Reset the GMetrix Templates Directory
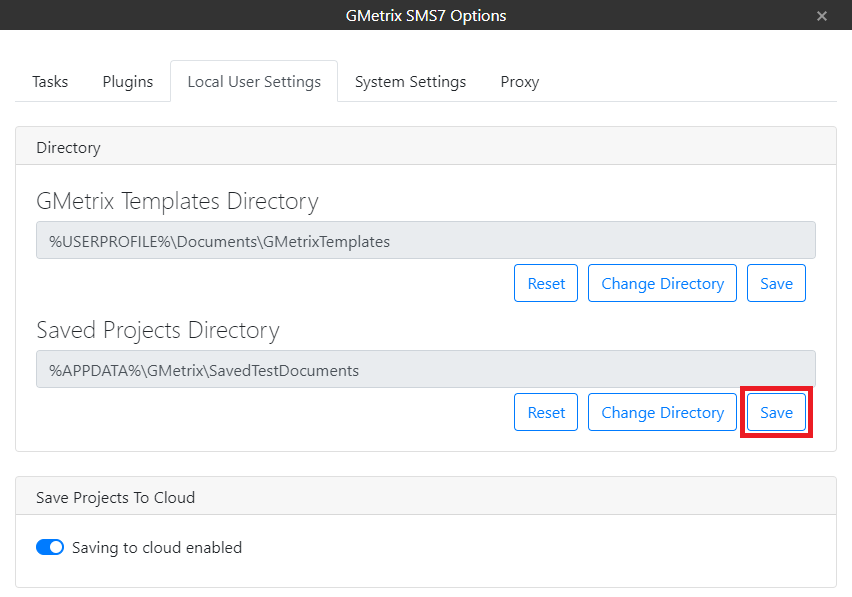The width and height of the screenshot is (852, 597). coord(546,283)
